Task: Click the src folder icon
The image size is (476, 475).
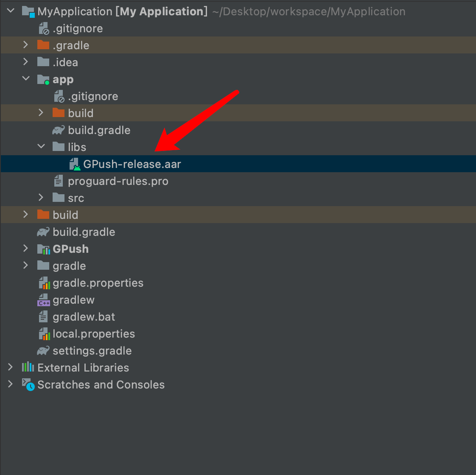Action: (58, 198)
